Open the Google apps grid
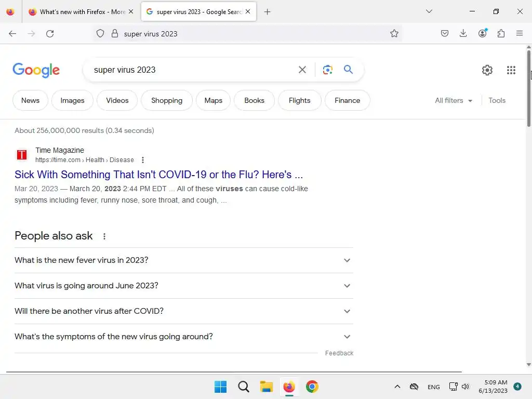The width and height of the screenshot is (532, 399). pos(511,70)
